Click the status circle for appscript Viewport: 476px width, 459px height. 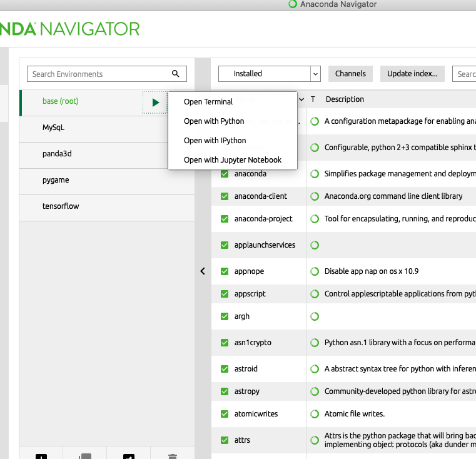[315, 294]
